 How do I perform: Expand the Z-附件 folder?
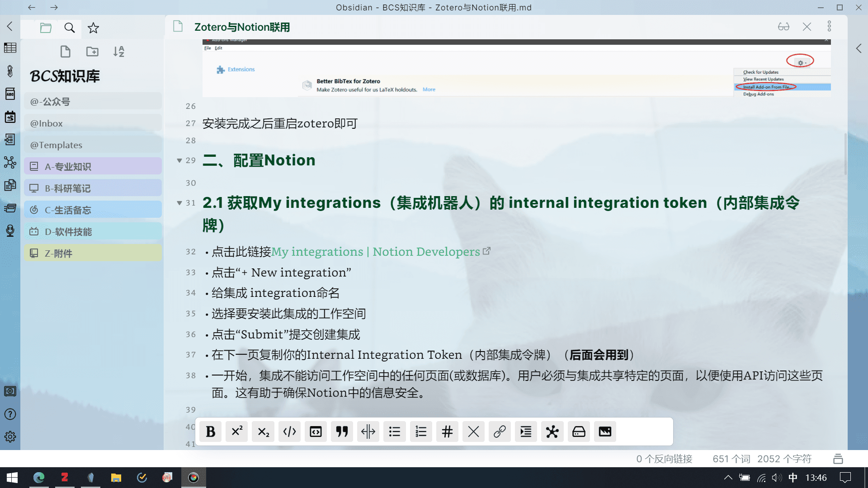click(93, 253)
